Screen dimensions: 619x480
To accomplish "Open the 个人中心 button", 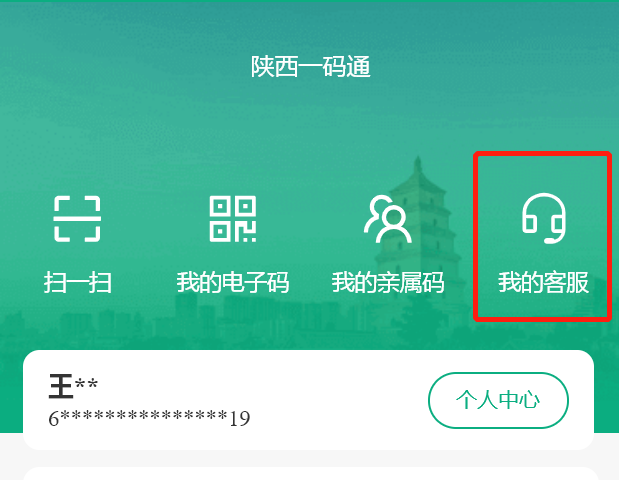I will click(x=498, y=400).
